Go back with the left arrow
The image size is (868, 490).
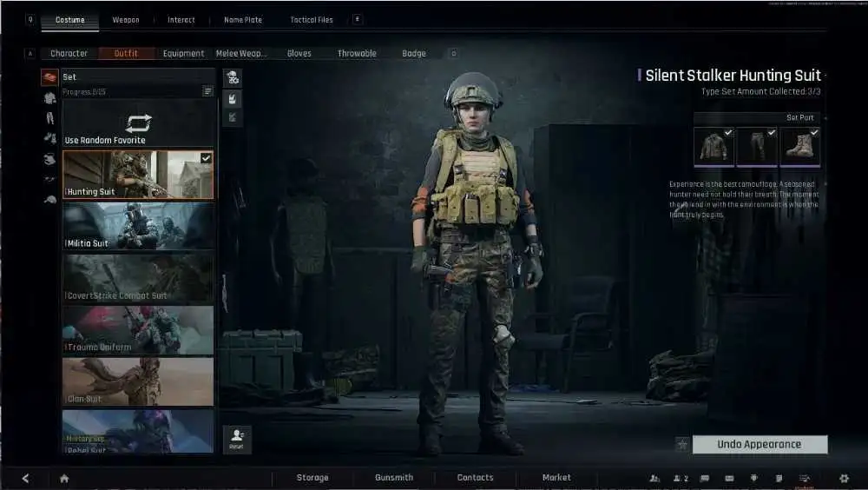click(25, 478)
